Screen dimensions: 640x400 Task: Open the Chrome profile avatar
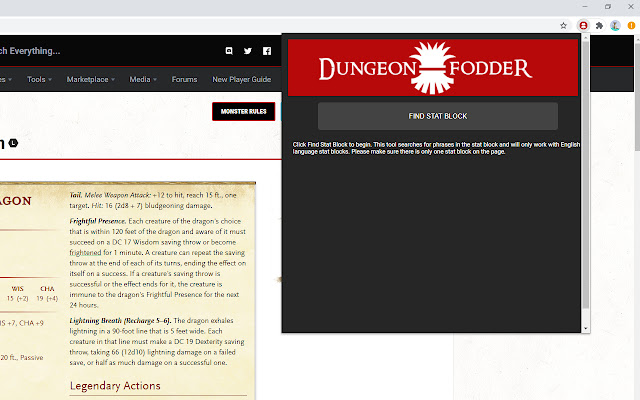(x=615, y=26)
